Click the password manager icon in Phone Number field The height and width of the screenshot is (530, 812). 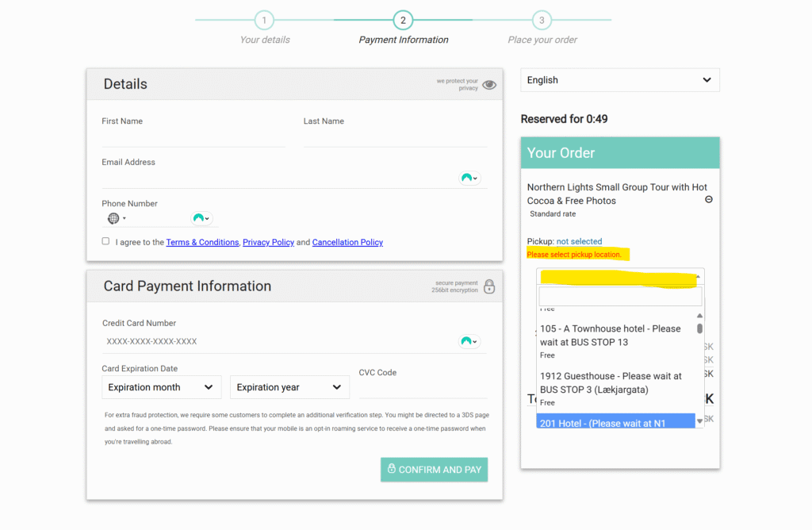(x=202, y=218)
